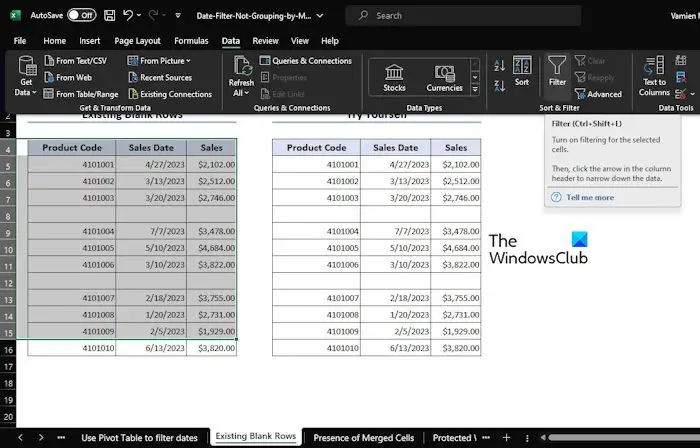
Task: Click Text to Columns
Action: click(x=654, y=76)
